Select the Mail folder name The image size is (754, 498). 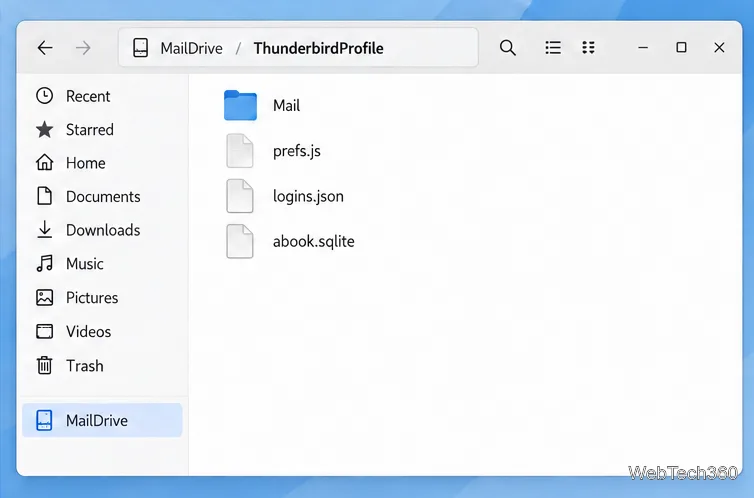(x=287, y=105)
